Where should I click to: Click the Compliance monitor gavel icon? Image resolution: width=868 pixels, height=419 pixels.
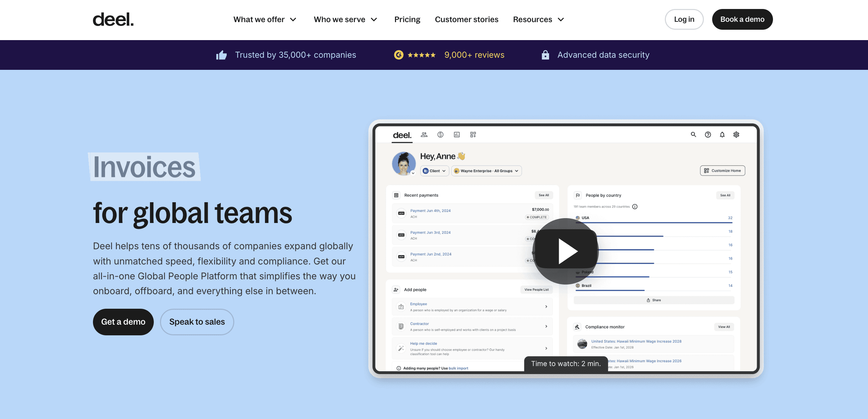(x=577, y=327)
